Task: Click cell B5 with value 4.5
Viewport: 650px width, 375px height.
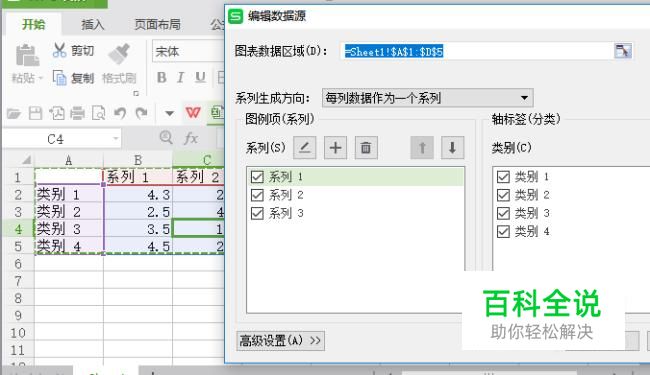Action: (138, 246)
